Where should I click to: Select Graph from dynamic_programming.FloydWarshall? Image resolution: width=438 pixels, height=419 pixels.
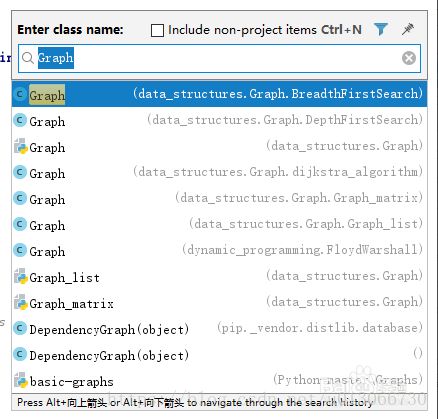pyautogui.click(x=219, y=250)
